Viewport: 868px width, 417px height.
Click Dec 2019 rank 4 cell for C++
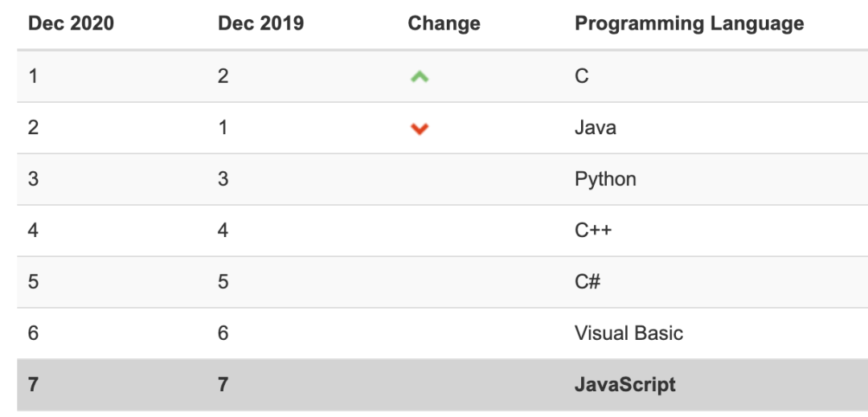223,231
